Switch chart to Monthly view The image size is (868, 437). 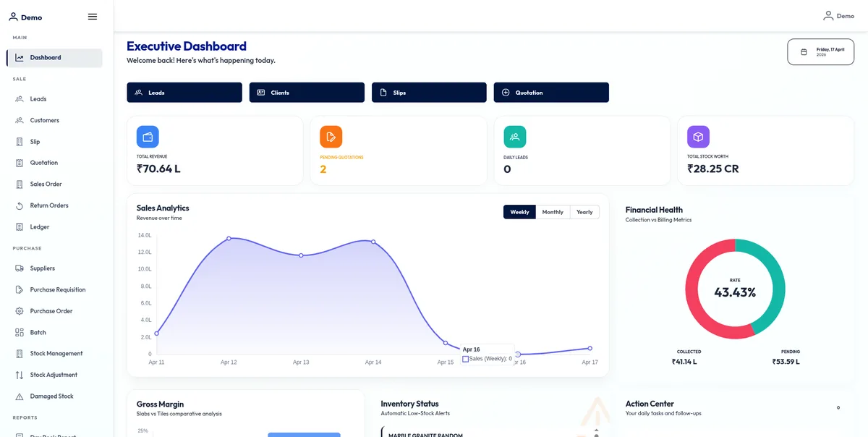click(x=553, y=212)
